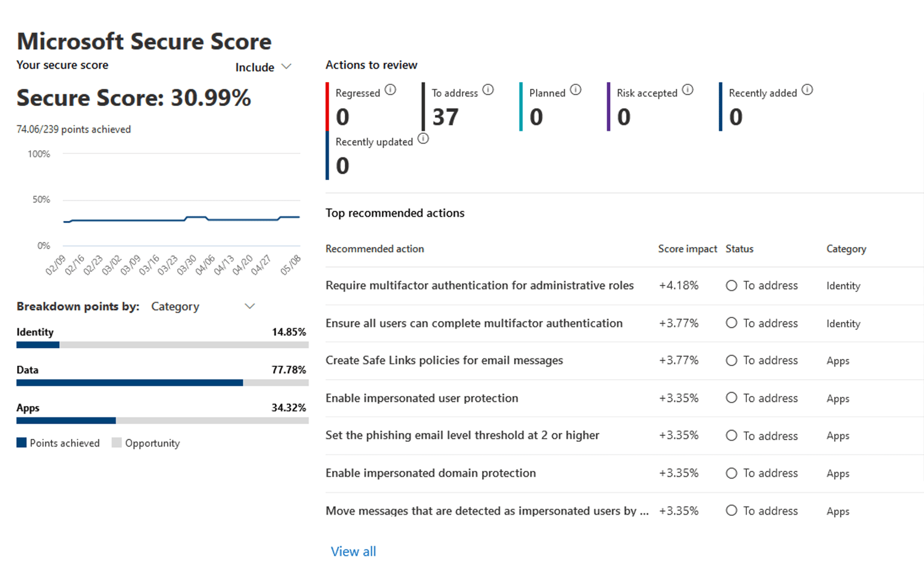Click the Recently added info icon
The image size is (924, 575).
807,89
